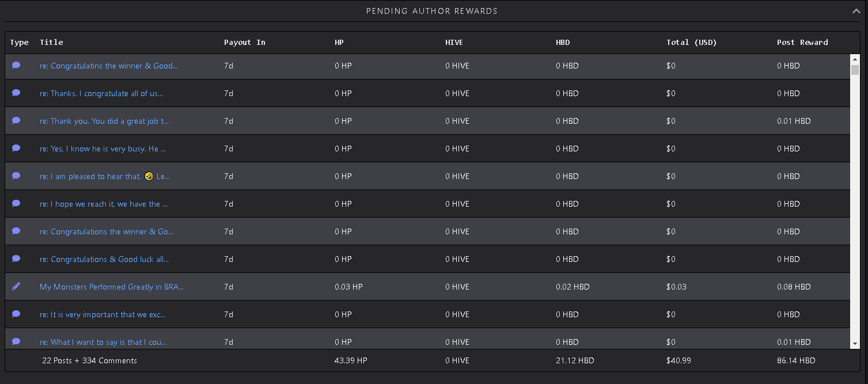Click comment icon for 'What I want to say' row
The width and height of the screenshot is (868, 384).
[16, 341]
